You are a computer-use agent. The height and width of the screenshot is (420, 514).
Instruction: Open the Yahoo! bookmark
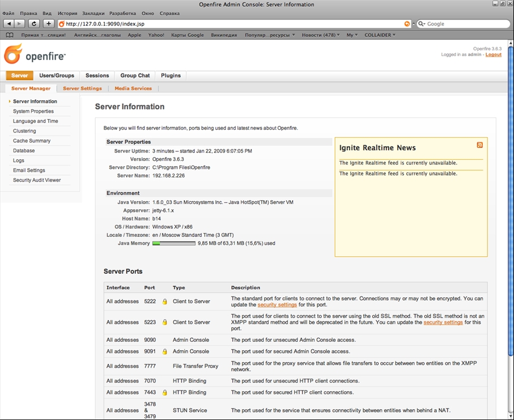click(156, 35)
